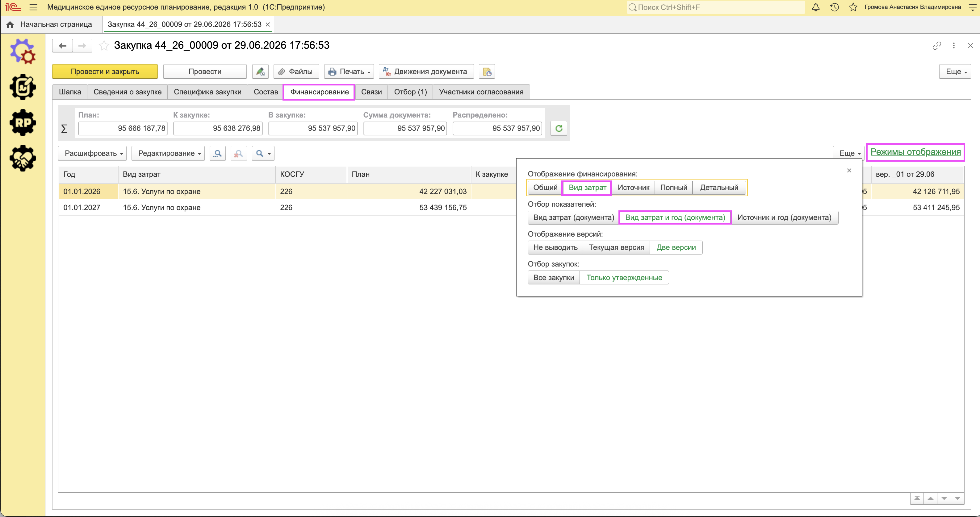
Task: Click the document report icon after Движения документа
Action: click(x=487, y=72)
